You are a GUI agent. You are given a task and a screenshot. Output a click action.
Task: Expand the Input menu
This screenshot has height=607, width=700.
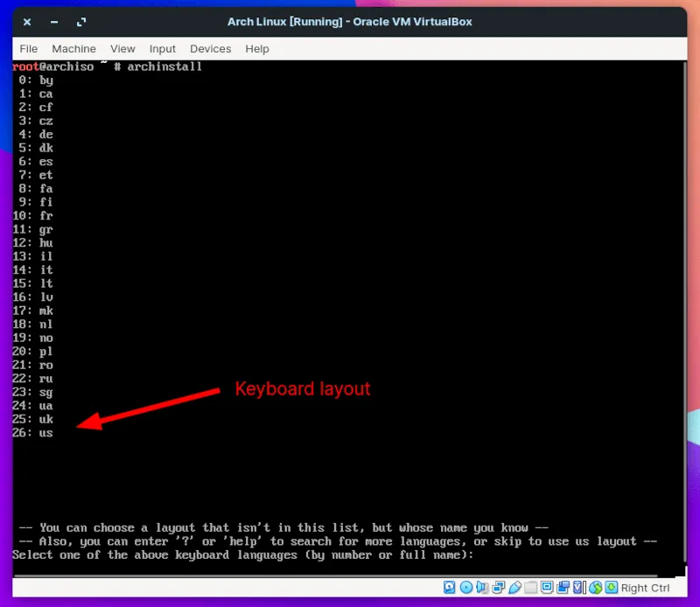(x=162, y=49)
